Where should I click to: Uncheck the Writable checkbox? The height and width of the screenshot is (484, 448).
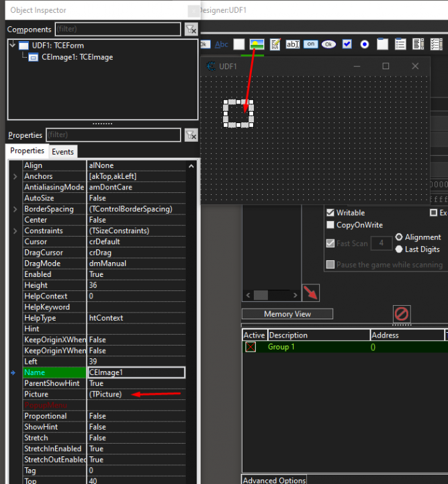330,213
